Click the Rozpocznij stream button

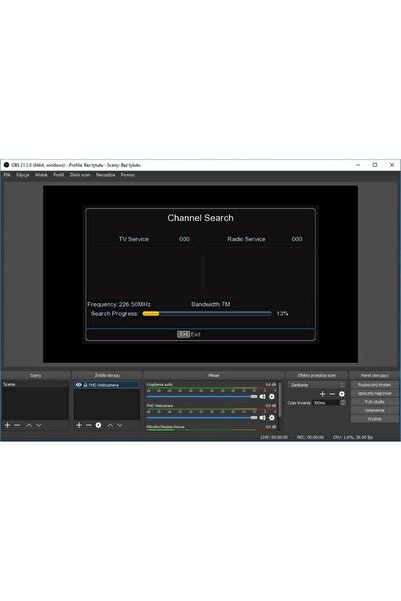tap(374, 384)
